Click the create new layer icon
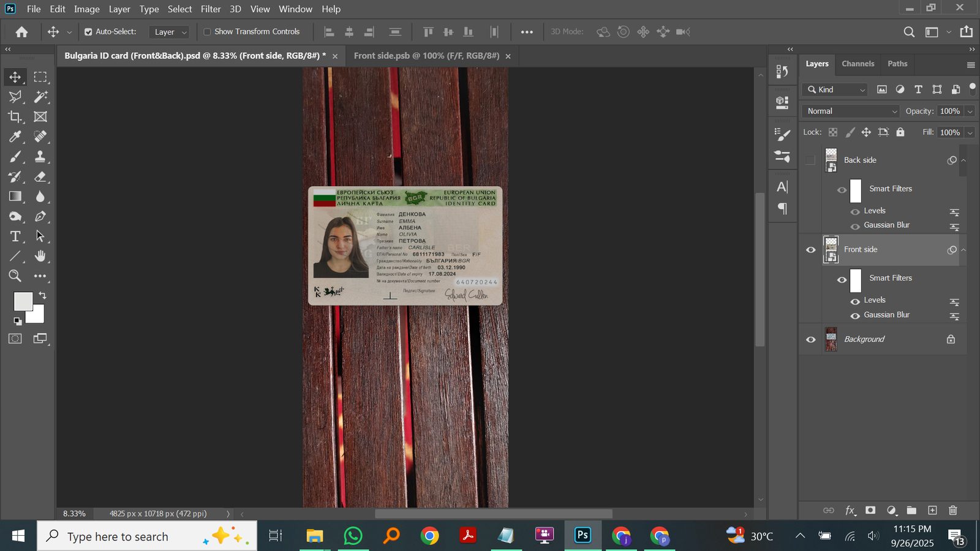The height and width of the screenshot is (551, 980). pyautogui.click(x=932, y=510)
